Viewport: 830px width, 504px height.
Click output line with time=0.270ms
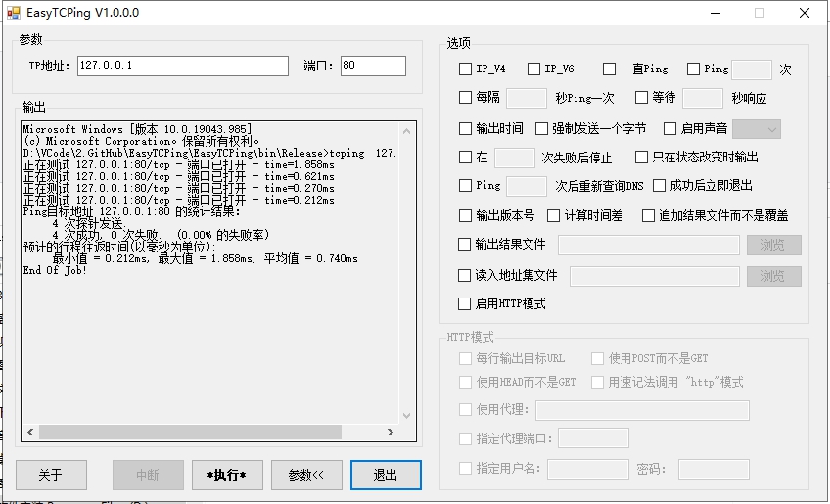179,189
